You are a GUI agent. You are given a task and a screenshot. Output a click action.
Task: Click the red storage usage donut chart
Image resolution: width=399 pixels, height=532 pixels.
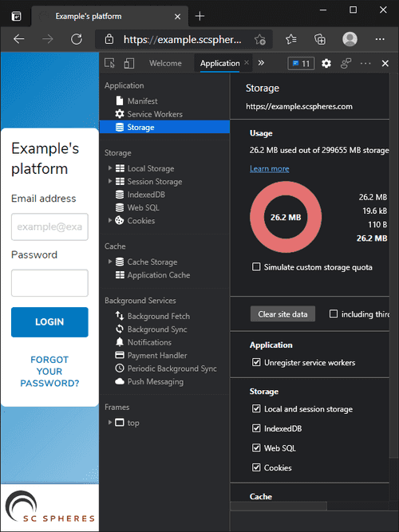point(286,217)
